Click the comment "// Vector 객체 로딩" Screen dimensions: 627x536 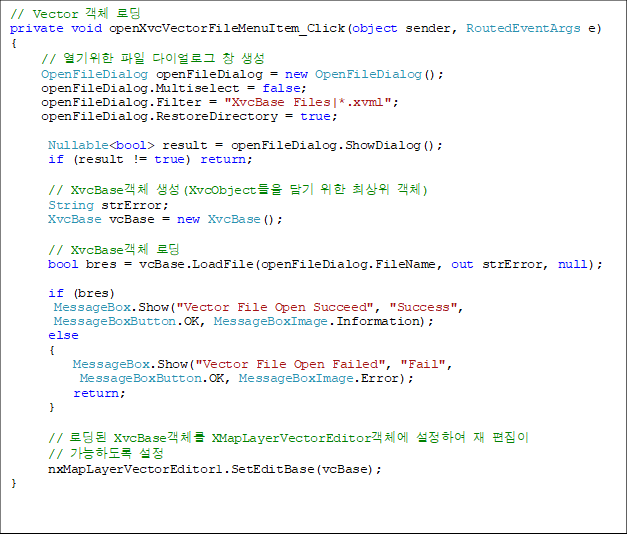pyautogui.click(x=75, y=14)
